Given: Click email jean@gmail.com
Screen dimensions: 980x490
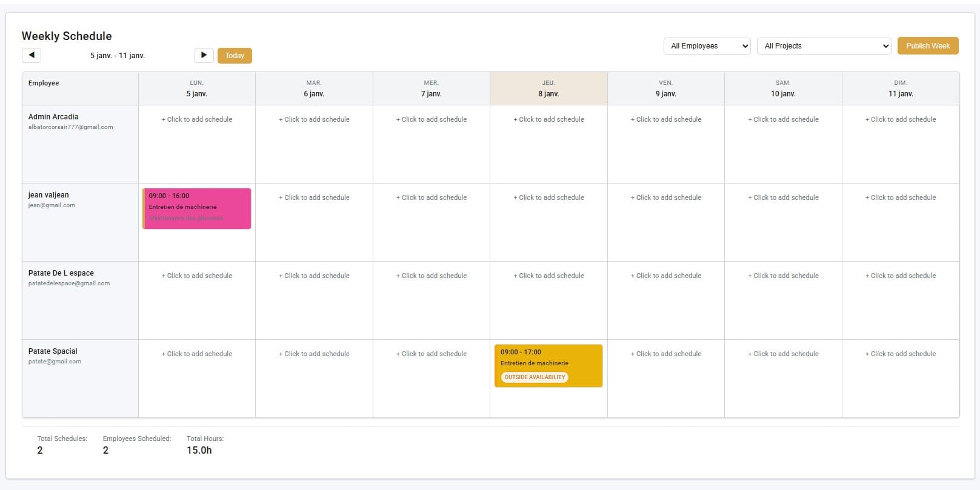Looking at the screenshot, I should click(52, 205).
